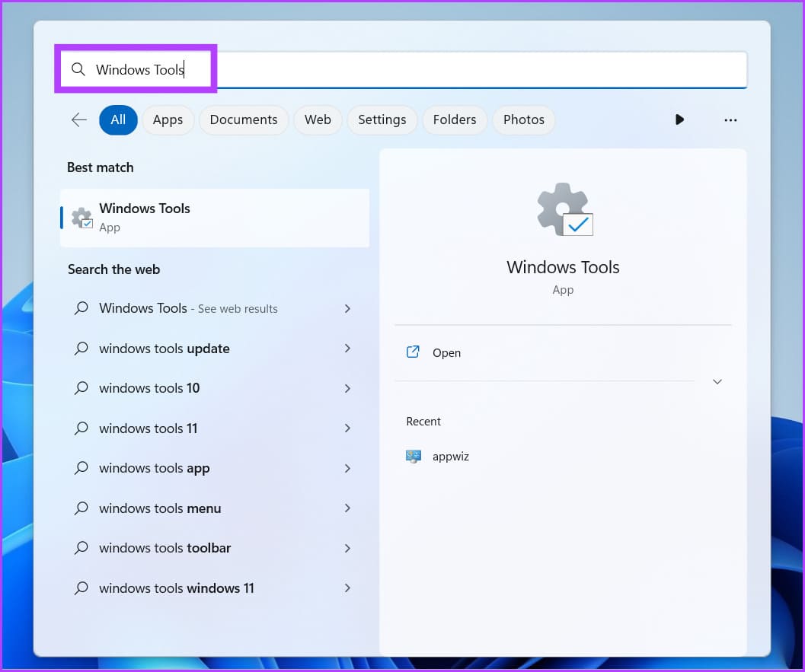
Task: Show more filters with the play arrow
Action: pyautogui.click(x=679, y=120)
